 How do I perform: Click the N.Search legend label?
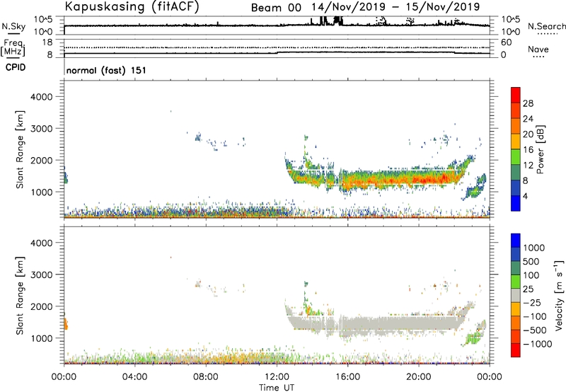[x=546, y=26]
